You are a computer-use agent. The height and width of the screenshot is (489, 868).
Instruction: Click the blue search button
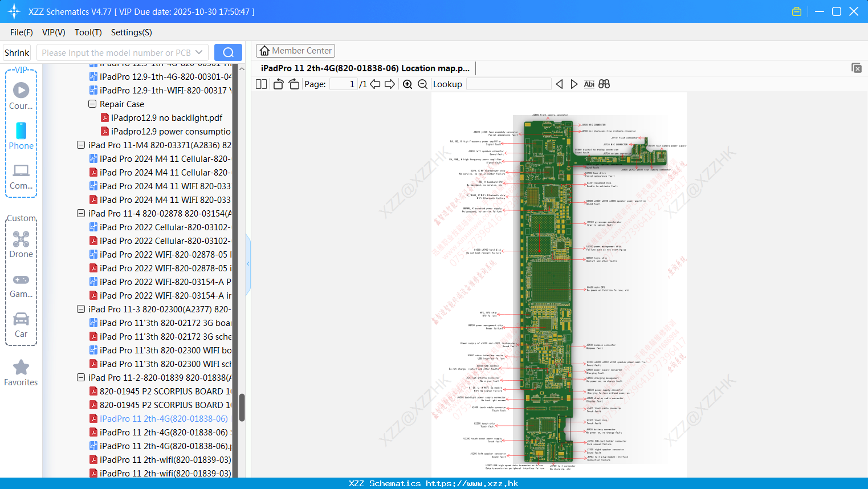(x=228, y=52)
